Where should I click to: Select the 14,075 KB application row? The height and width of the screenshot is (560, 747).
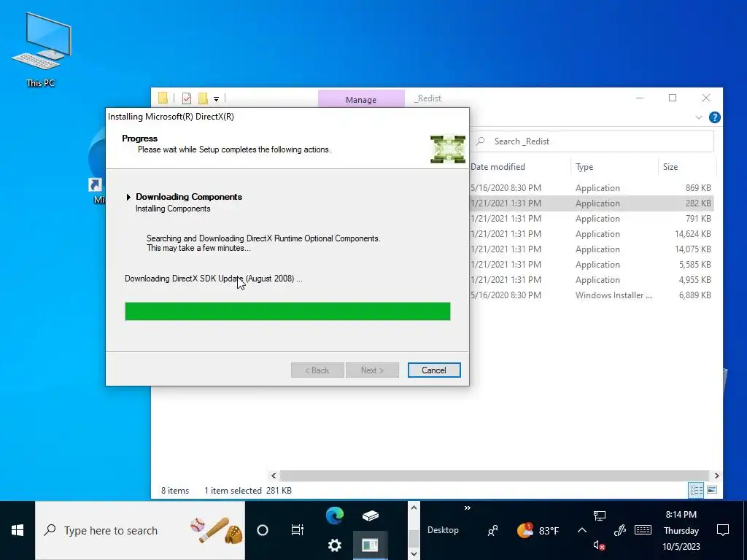pyautogui.click(x=592, y=249)
